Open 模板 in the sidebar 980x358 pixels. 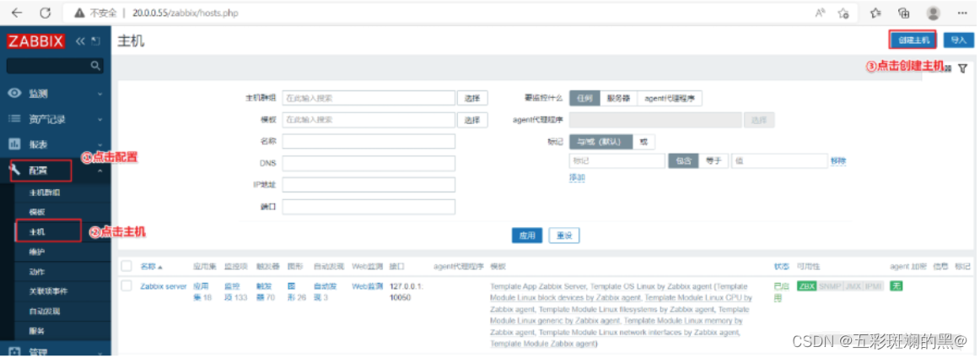tap(37, 212)
